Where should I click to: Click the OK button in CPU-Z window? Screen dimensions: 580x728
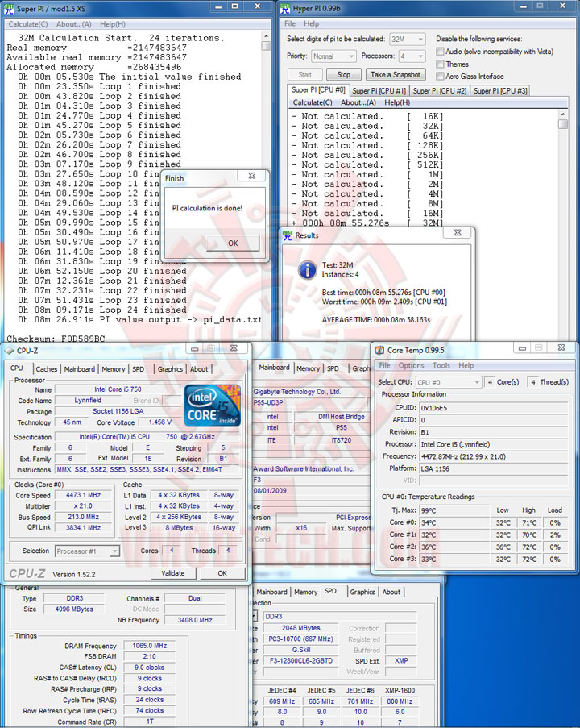(x=222, y=573)
